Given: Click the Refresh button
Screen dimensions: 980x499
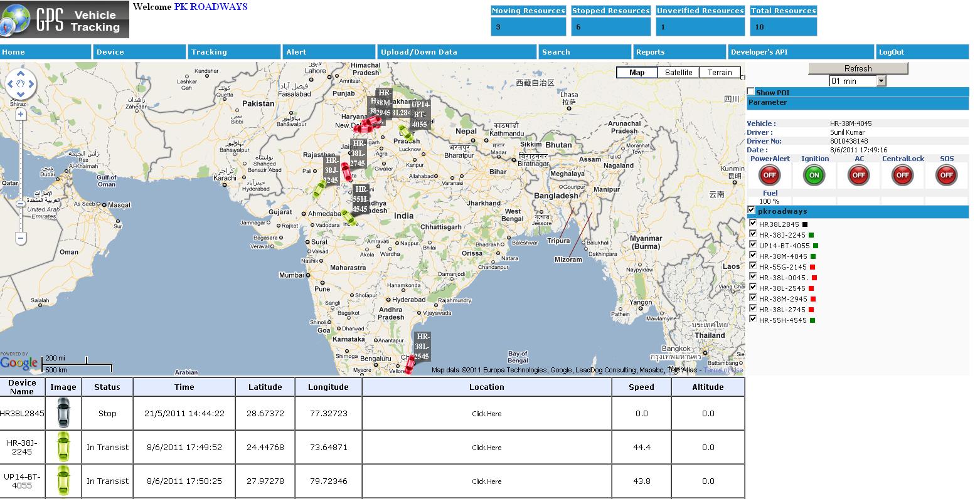Looking at the screenshot, I should click(858, 68).
